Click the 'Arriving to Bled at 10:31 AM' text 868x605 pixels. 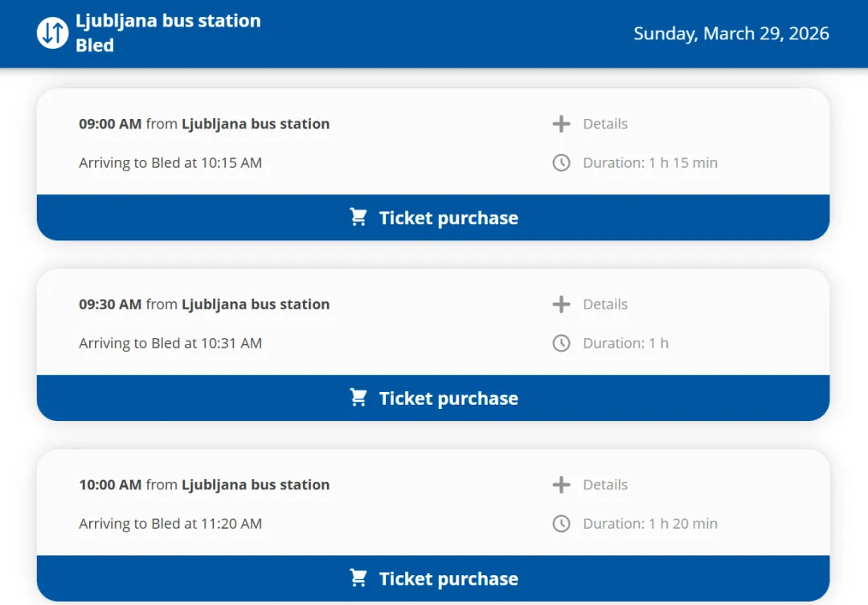pyautogui.click(x=170, y=343)
